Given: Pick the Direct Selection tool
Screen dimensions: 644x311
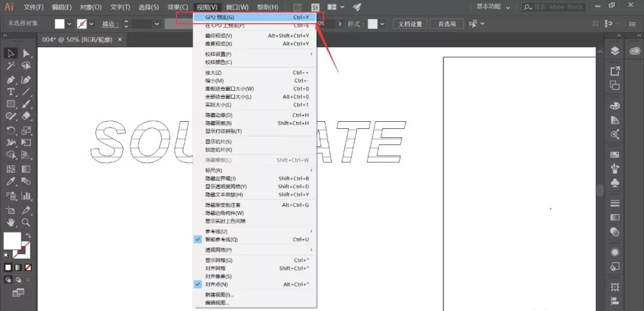Looking at the screenshot, I should click(26, 54).
